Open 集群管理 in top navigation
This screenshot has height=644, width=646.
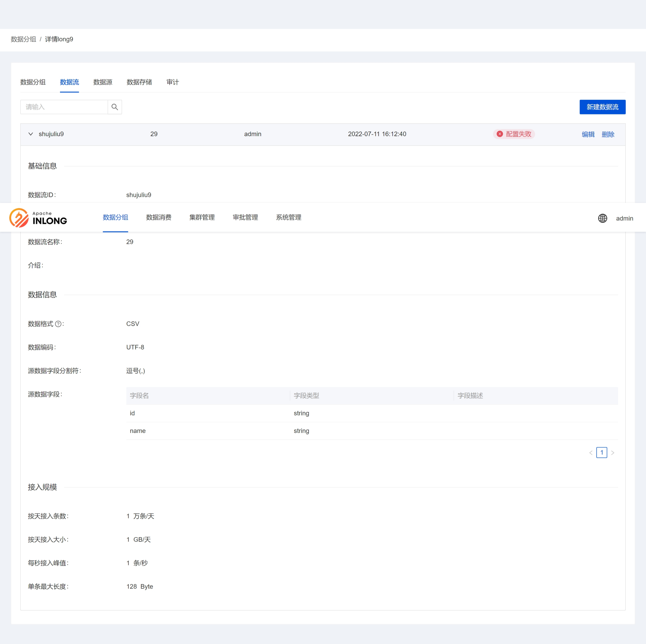click(202, 217)
